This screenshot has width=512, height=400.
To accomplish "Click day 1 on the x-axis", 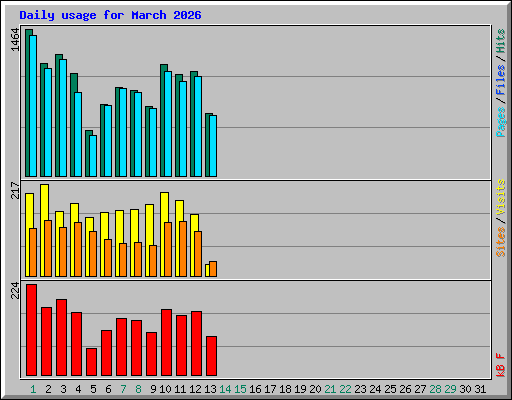I will tap(33, 389).
